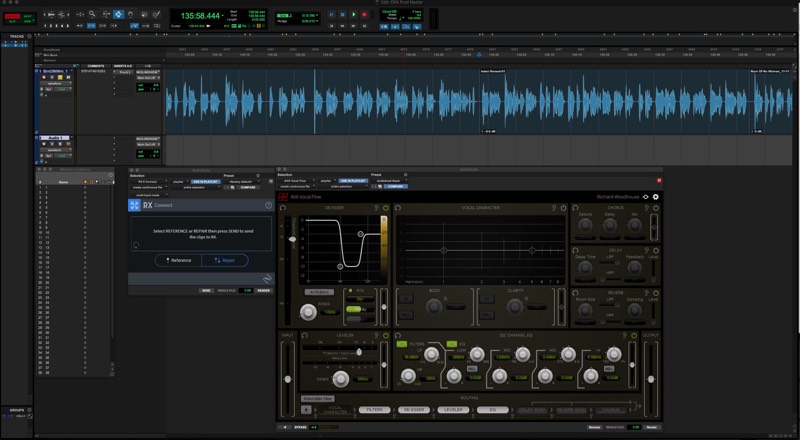Solo-listen the Reverb module headphone icon
800x440 pixels.
click(x=576, y=293)
